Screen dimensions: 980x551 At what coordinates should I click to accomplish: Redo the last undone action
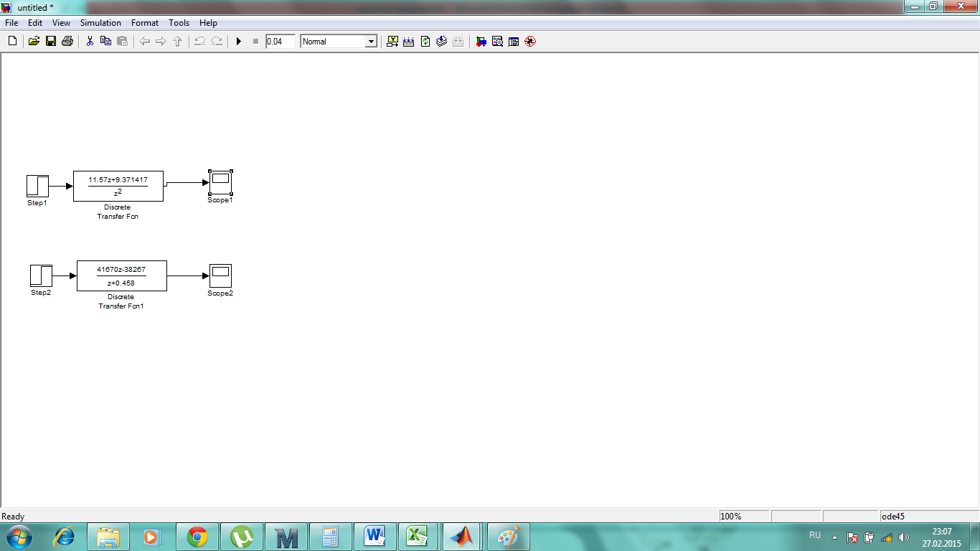tap(217, 42)
